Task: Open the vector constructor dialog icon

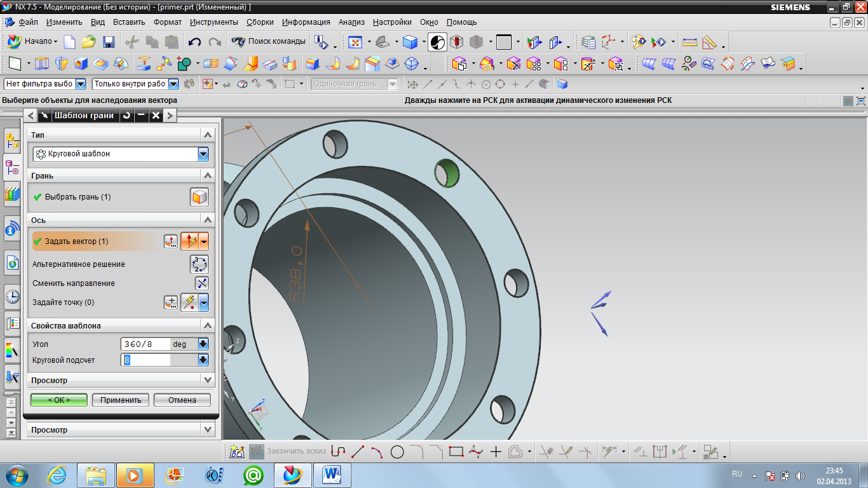Action: point(170,241)
